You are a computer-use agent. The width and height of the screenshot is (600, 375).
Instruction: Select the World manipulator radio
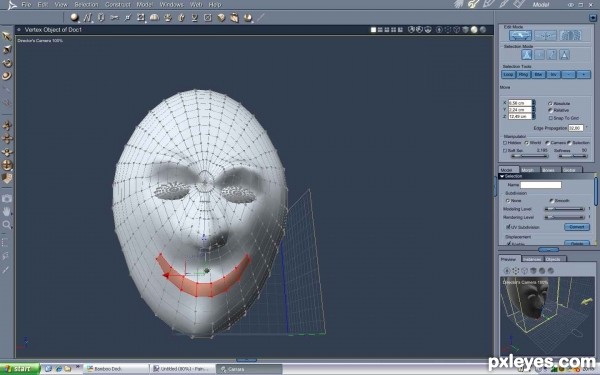527,143
